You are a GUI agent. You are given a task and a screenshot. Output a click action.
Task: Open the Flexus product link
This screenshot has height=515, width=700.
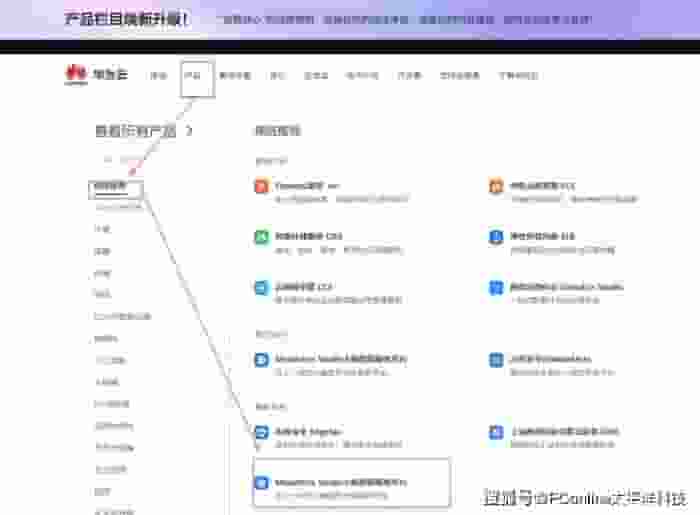click(307, 186)
